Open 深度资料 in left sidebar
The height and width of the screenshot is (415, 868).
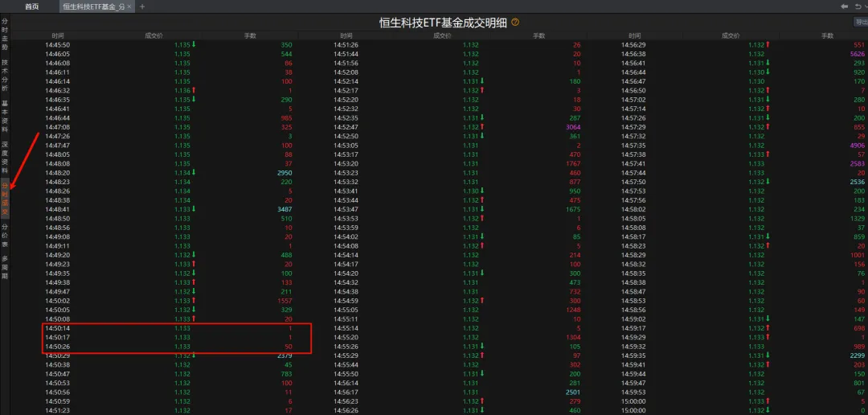point(5,157)
